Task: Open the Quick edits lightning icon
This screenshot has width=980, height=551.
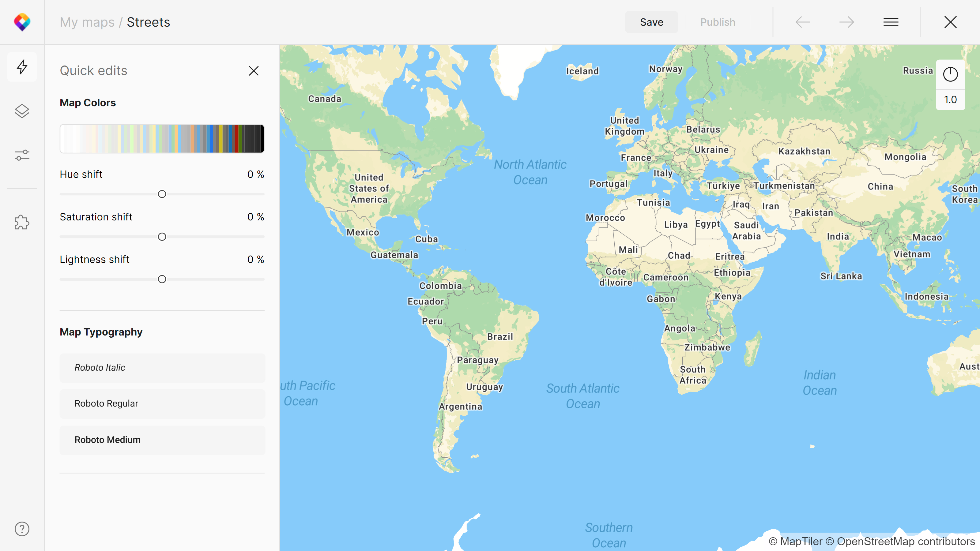Action: pos(22,67)
